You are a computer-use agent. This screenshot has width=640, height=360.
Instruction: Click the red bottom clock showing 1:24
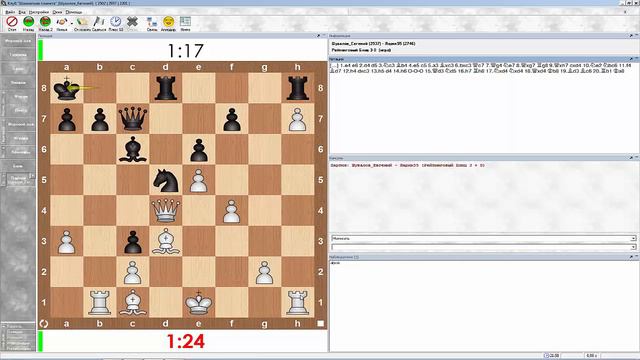point(185,341)
